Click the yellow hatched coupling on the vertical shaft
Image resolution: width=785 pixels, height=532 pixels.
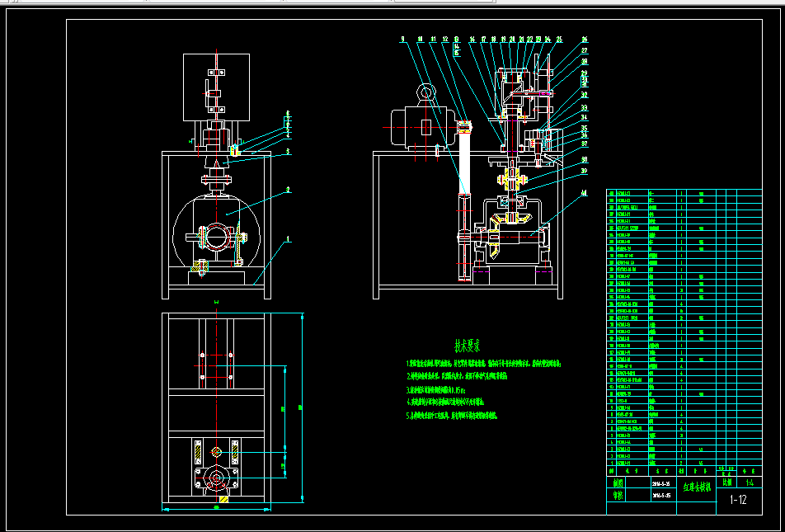511,179
